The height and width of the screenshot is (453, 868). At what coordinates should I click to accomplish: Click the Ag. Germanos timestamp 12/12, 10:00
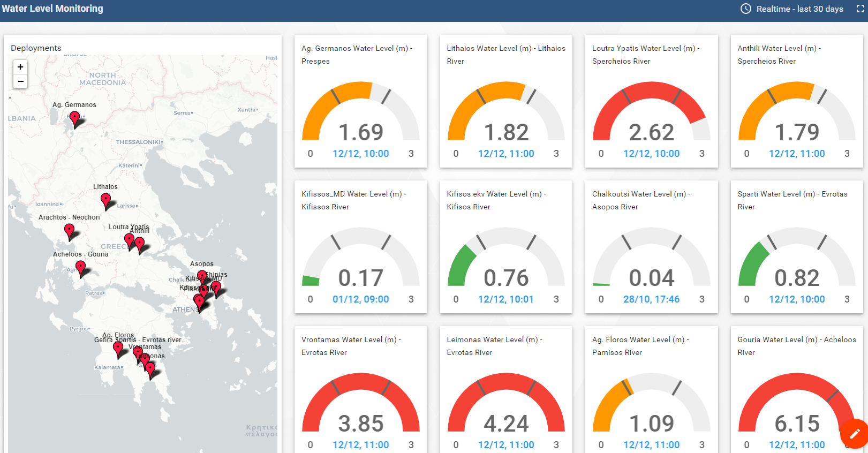tap(361, 154)
